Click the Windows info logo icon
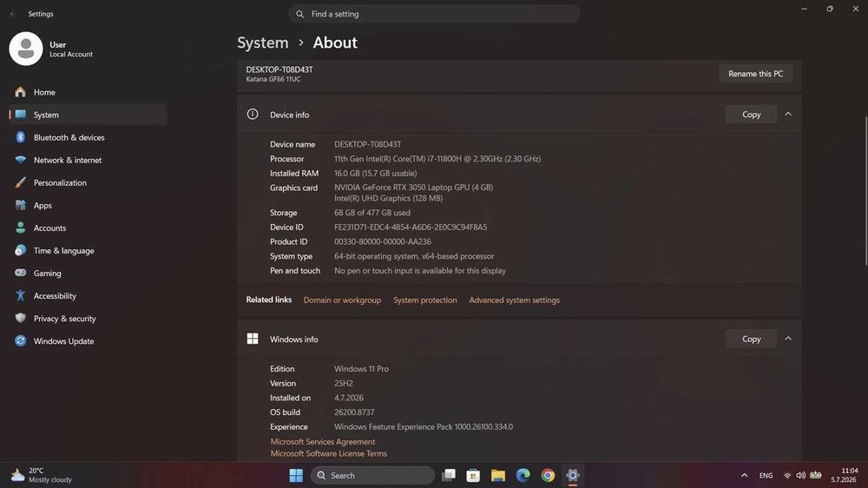The width and height of the screenshot is (868, 488). click(x=253, y=339)
